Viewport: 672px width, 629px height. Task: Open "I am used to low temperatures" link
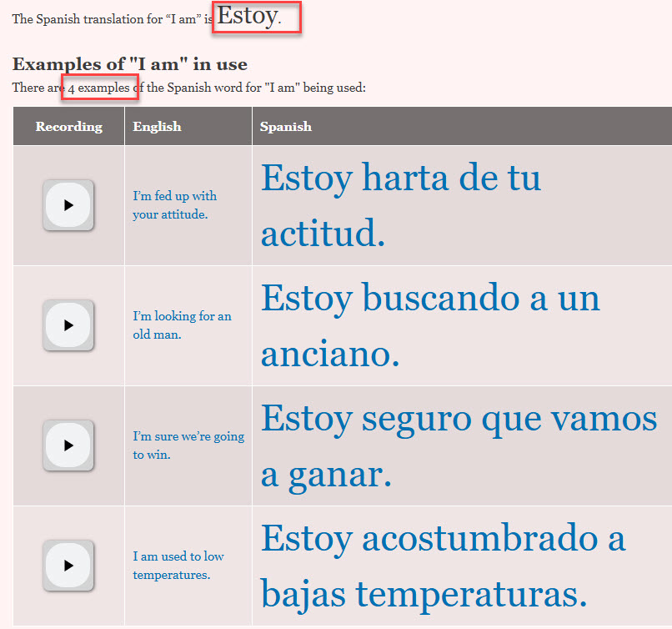(178, 566)
